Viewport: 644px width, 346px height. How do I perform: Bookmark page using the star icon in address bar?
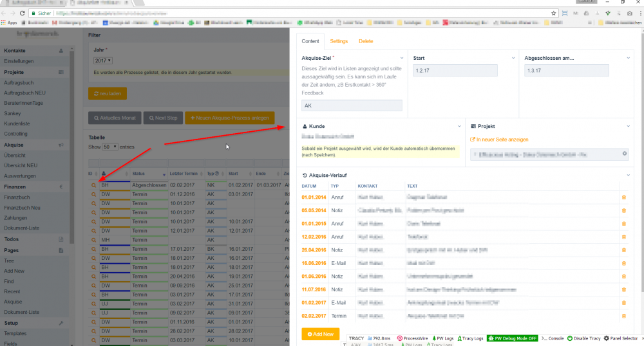pos(554,13)
